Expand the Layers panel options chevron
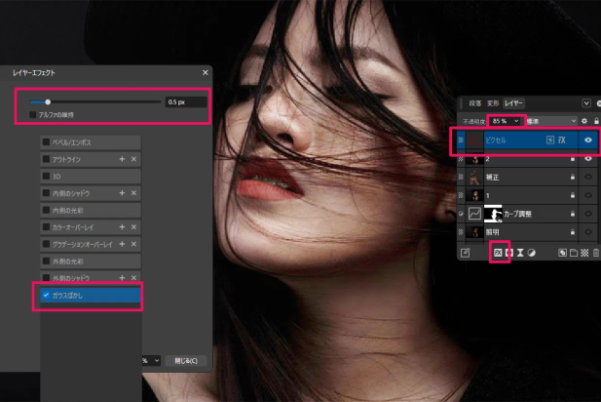This screenshot has width=601, height=402. 586,103
